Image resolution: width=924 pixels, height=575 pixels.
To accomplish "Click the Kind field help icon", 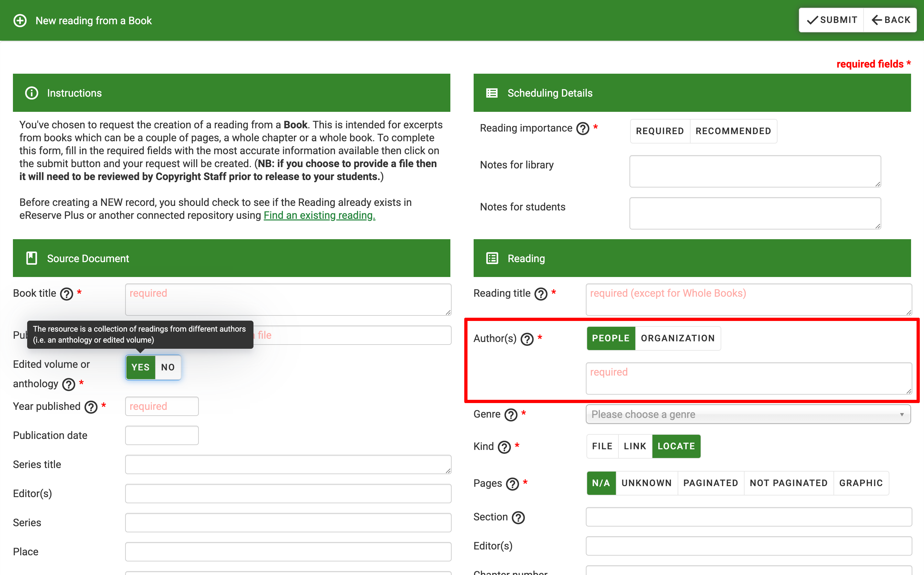I will [x=504, y=447].
